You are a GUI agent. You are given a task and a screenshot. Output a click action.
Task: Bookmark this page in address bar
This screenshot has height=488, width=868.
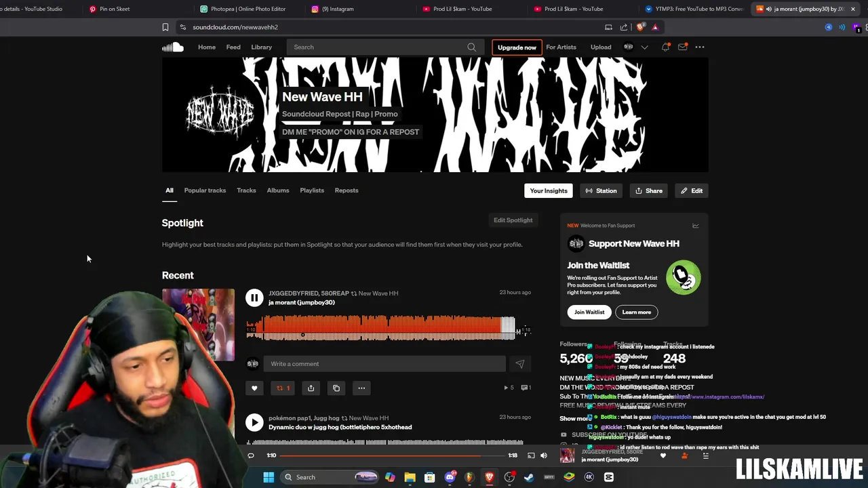pos(165,27)
